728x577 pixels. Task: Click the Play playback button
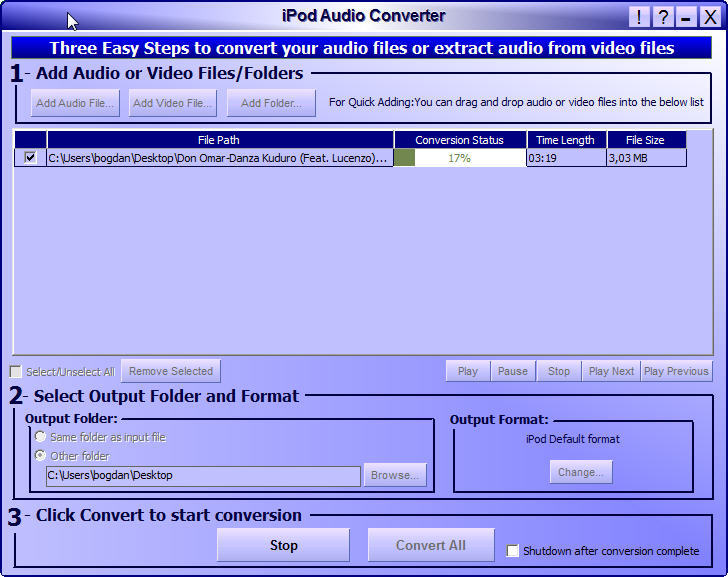click(467, 371)
